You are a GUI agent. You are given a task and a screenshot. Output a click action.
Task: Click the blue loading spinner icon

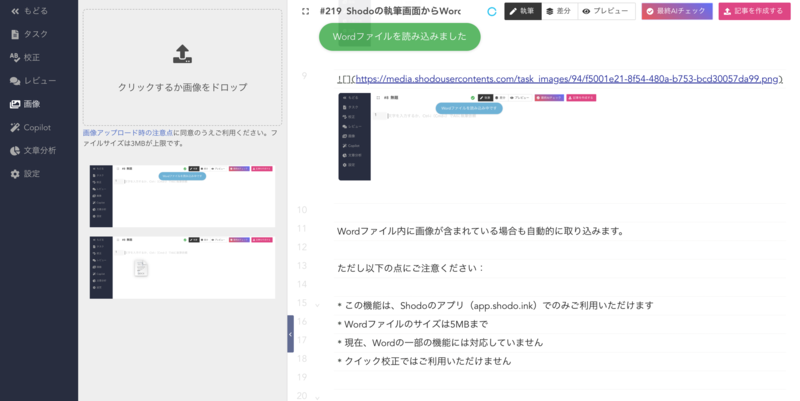click(492, 11)
